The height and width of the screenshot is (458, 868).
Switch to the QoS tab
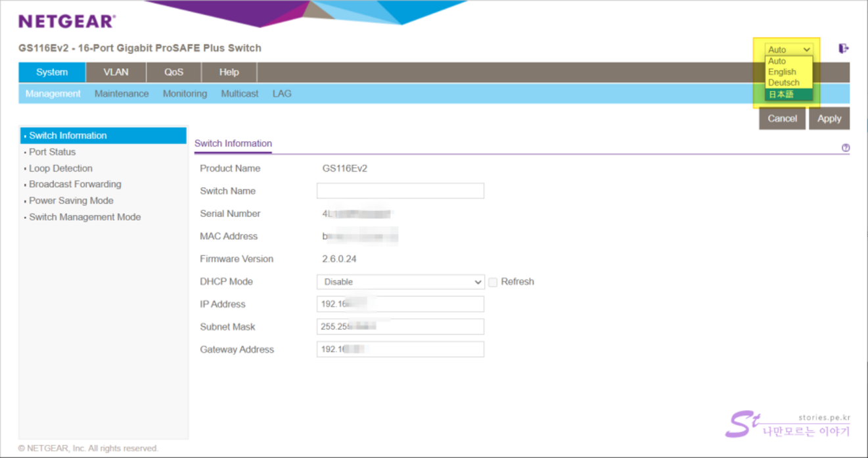click(x=173, y=72)
